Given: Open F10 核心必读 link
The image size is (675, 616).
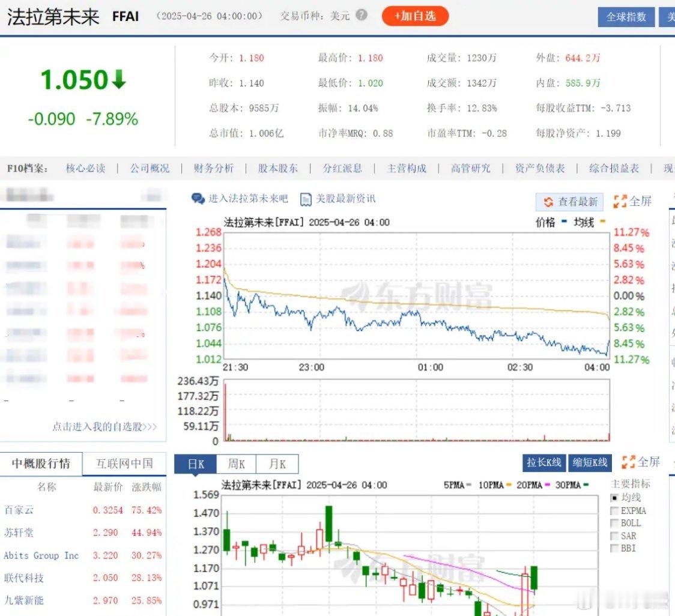Looking at the screenshot, I should click(x=86, y=168).
